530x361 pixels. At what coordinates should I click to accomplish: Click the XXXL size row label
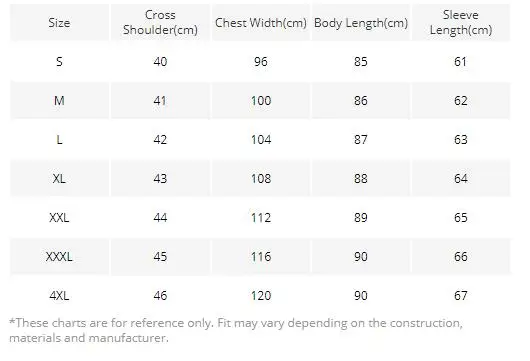[x=59, y=257]
